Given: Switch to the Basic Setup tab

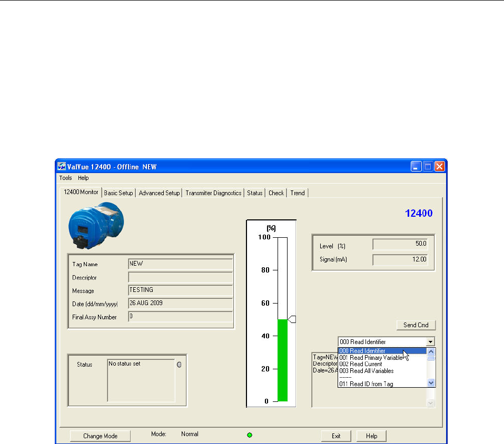Looking at the screenshot, I should tap(118, 193).
